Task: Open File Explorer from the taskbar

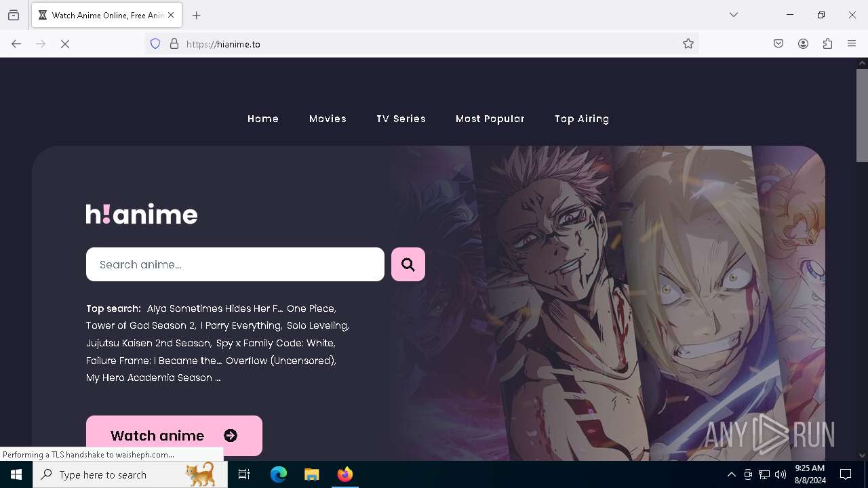Action: (x=311, y=474)
